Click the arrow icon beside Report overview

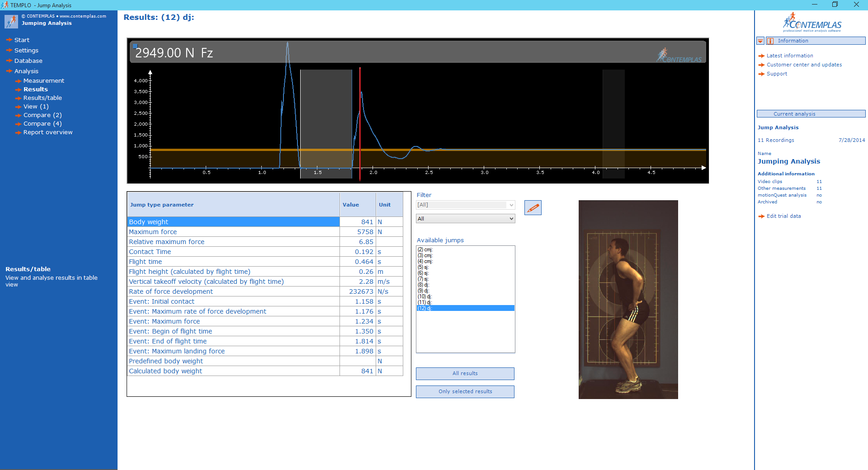click(18, 133)
